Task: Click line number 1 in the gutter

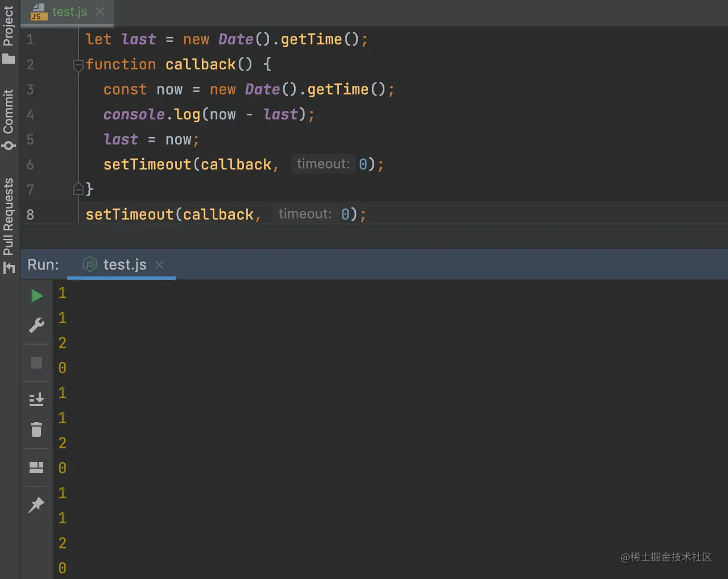Action: pos(30,40)
